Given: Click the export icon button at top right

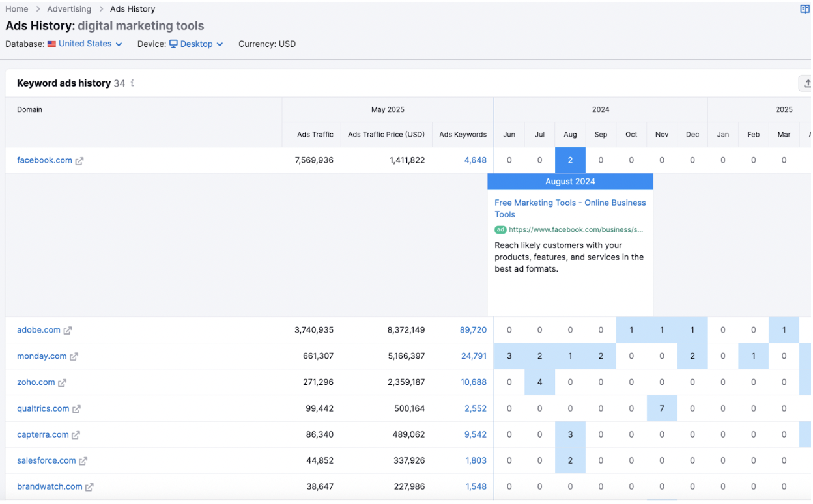Looking at the screenshot, I should coord(806,83).
